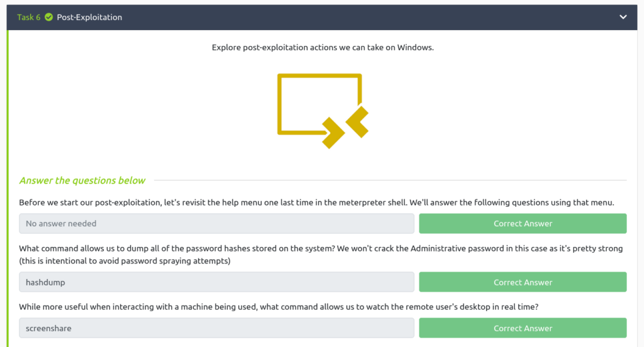This screenshot has height=347, width=644.
Task: Click the hashdump answer field
Action: pyautogui.click(x=216, y=282)
